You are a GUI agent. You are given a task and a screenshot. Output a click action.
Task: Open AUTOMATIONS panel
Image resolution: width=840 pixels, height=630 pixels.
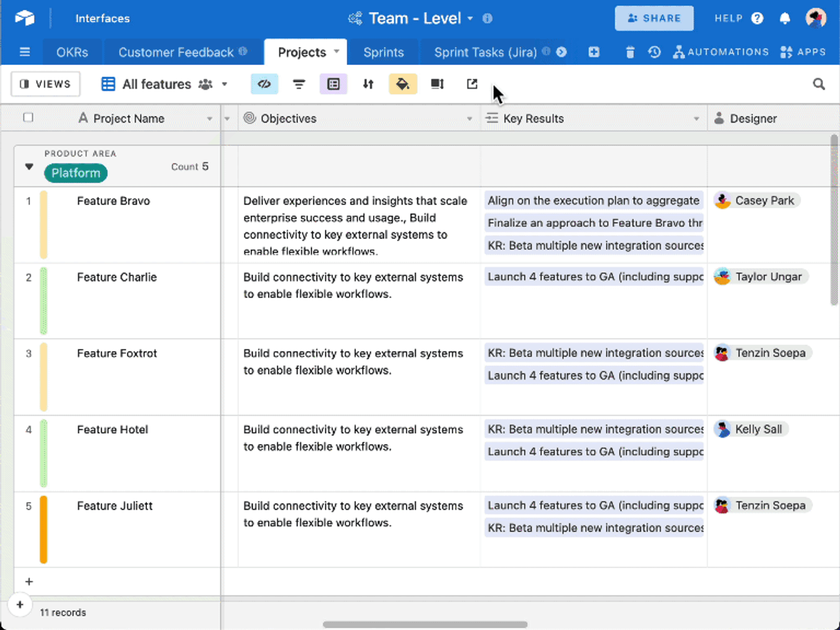tap(721, 52)
